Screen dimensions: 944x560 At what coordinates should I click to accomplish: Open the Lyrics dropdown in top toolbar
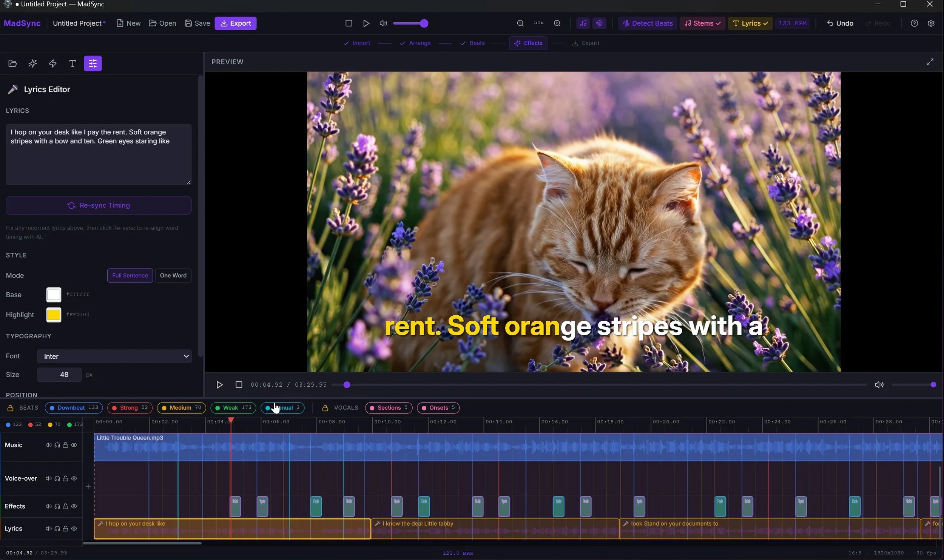(x=750, y=23)
